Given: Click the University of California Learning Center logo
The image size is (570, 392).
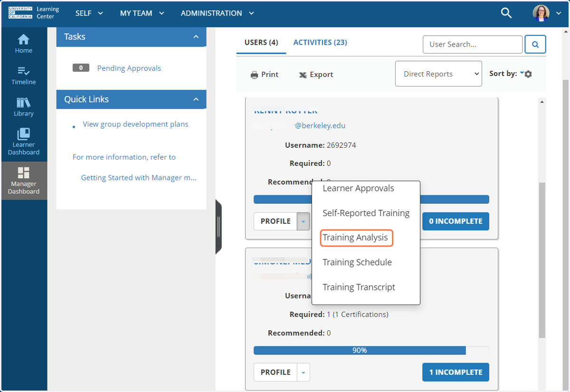Looking at the screenshot, I should (34, 13).
